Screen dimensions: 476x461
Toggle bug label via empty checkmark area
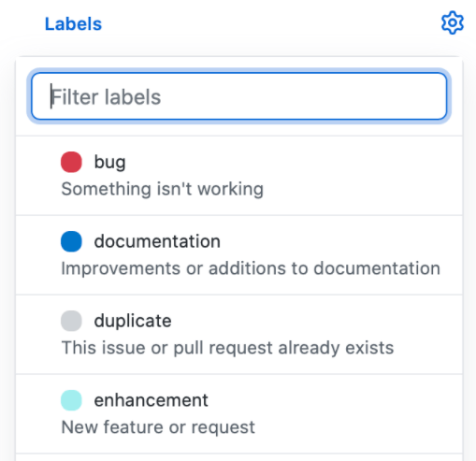(x=38, y=163)
